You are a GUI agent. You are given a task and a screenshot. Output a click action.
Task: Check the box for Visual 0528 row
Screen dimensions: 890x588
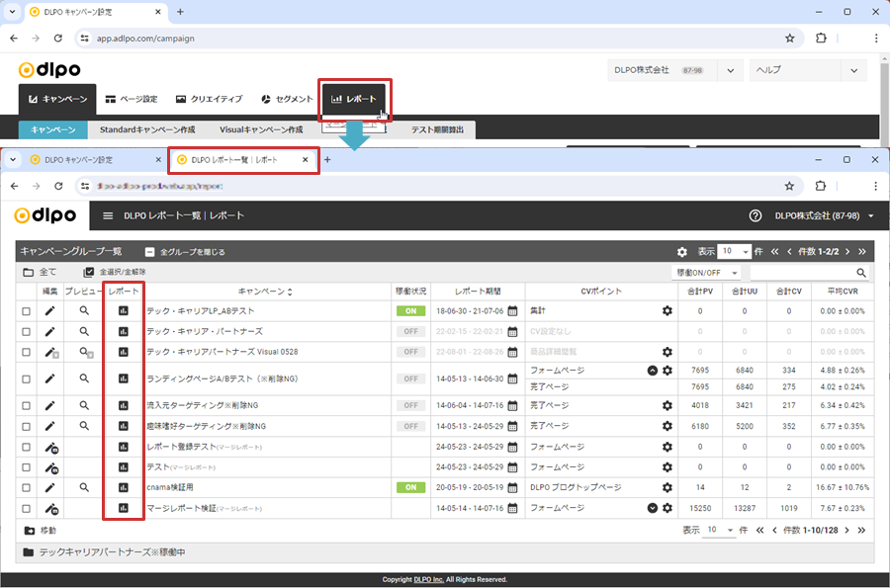coord(26,352)
